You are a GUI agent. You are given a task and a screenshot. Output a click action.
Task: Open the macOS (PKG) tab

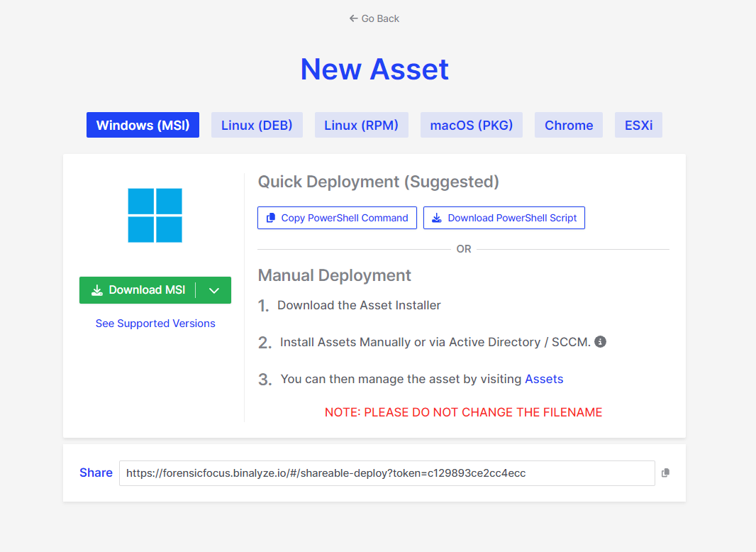(472, 125)
